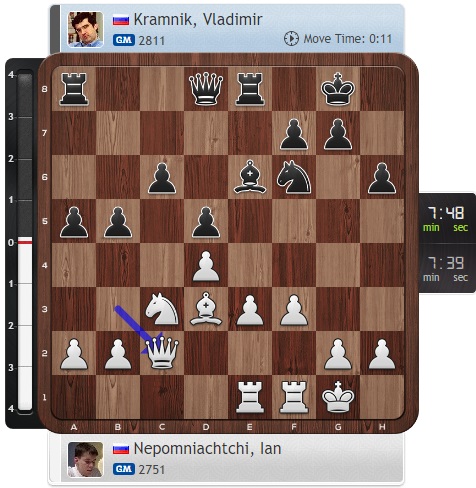This screenshot has height=488, width=476.
Task: Click the Nepomniachtchi, Ian player name
Action: (207, 449)
